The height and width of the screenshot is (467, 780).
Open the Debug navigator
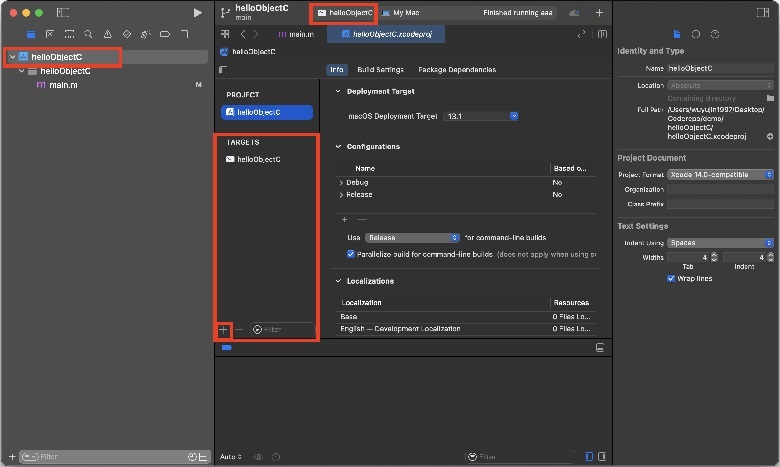(x=146, y=34)
